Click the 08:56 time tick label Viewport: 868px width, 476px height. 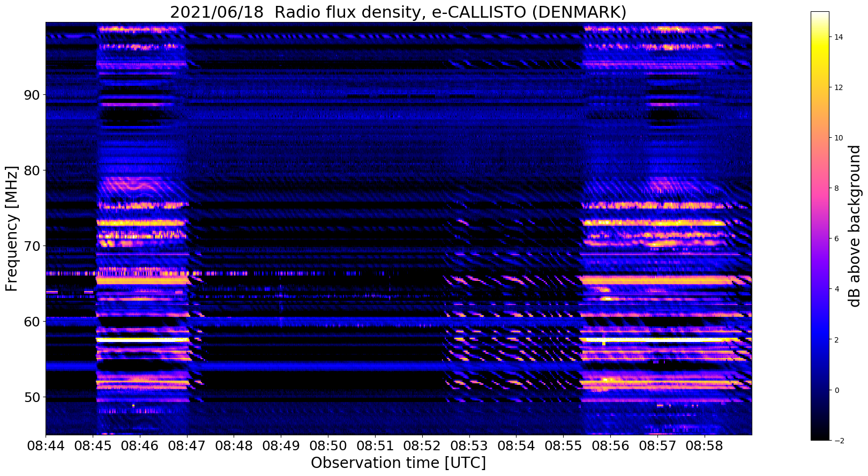click(x=610, y=445)
